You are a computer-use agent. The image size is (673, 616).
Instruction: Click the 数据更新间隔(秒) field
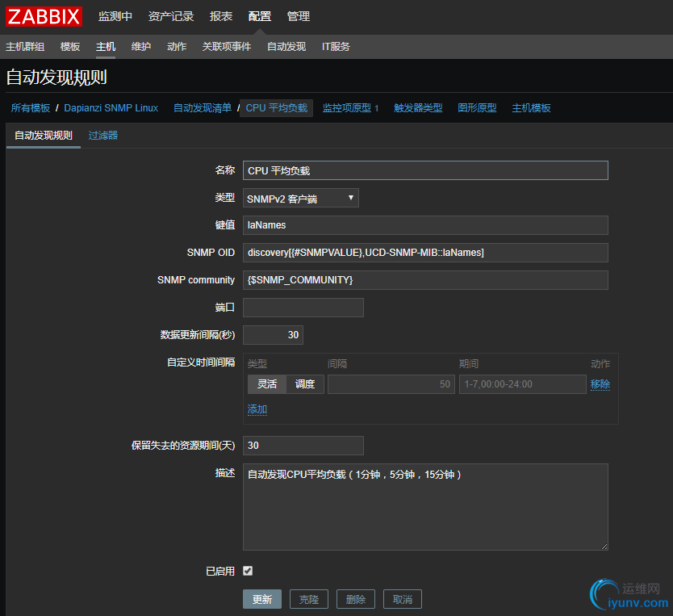(273, 335)
